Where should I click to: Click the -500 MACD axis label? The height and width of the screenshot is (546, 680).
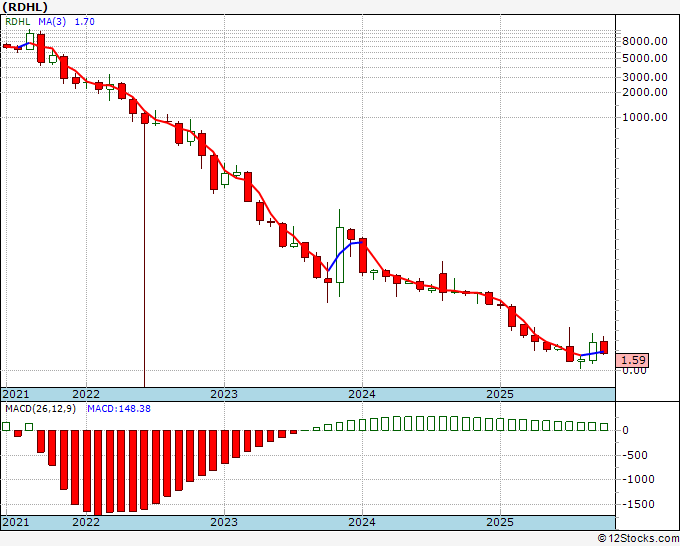pos(635,455)
